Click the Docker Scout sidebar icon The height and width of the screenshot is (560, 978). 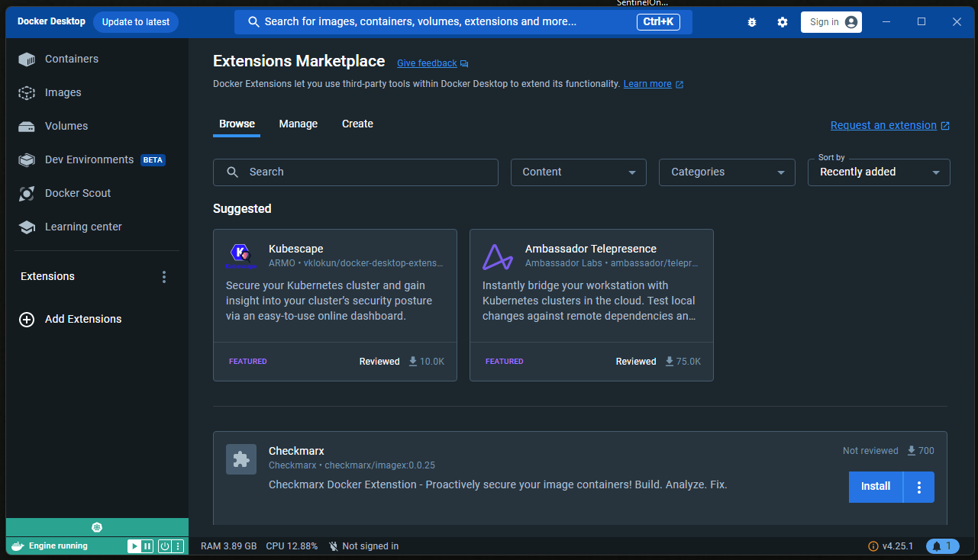27,194
